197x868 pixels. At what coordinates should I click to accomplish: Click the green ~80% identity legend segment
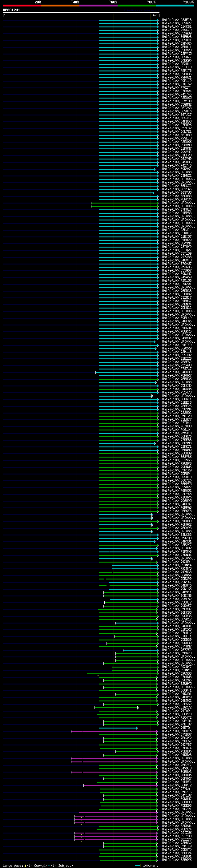tap(137, 6)
